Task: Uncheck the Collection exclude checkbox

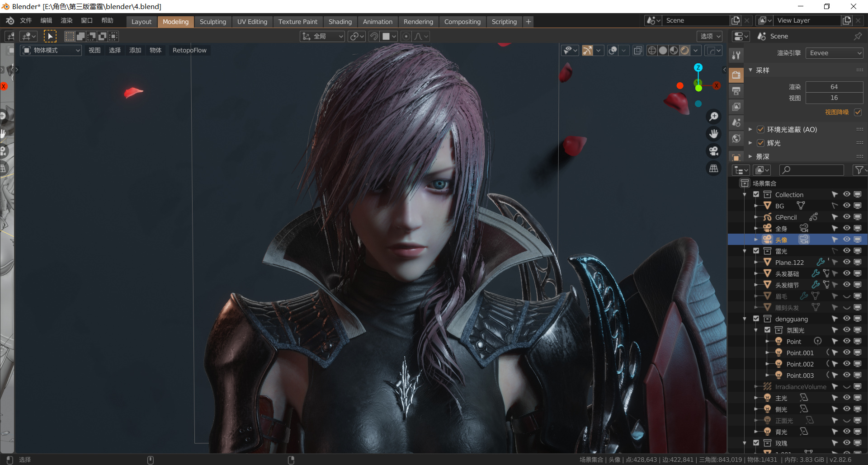Action: (756, 194)
